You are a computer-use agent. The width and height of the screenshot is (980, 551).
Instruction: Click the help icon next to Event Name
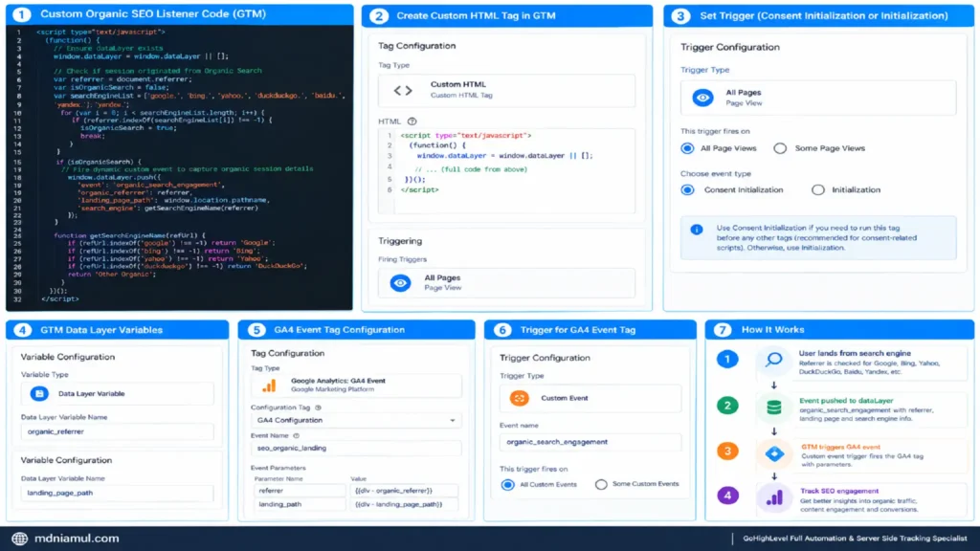point(297,435)
